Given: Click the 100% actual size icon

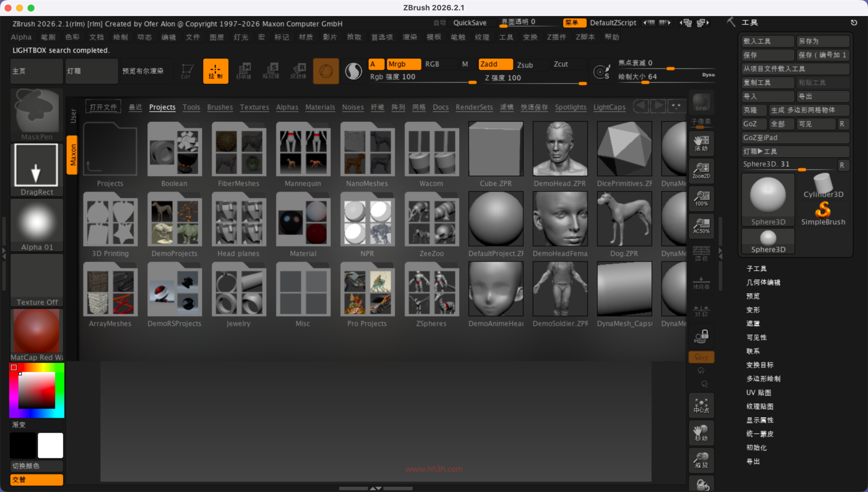Looking at the screenshot, I should (x=701, y=198).
